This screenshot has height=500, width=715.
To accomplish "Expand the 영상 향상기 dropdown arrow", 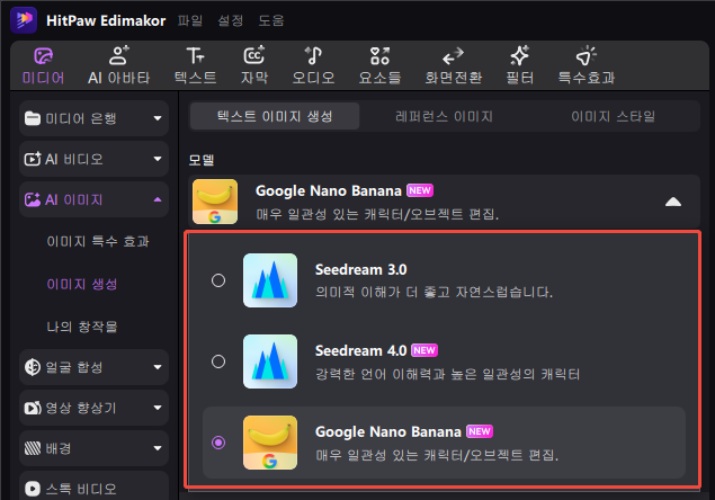I will tap(157, 407).
